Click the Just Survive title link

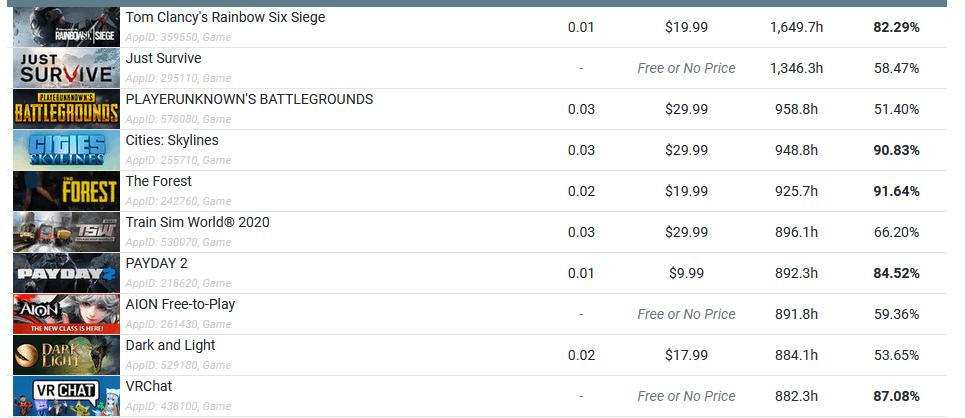tap(163, 59)
